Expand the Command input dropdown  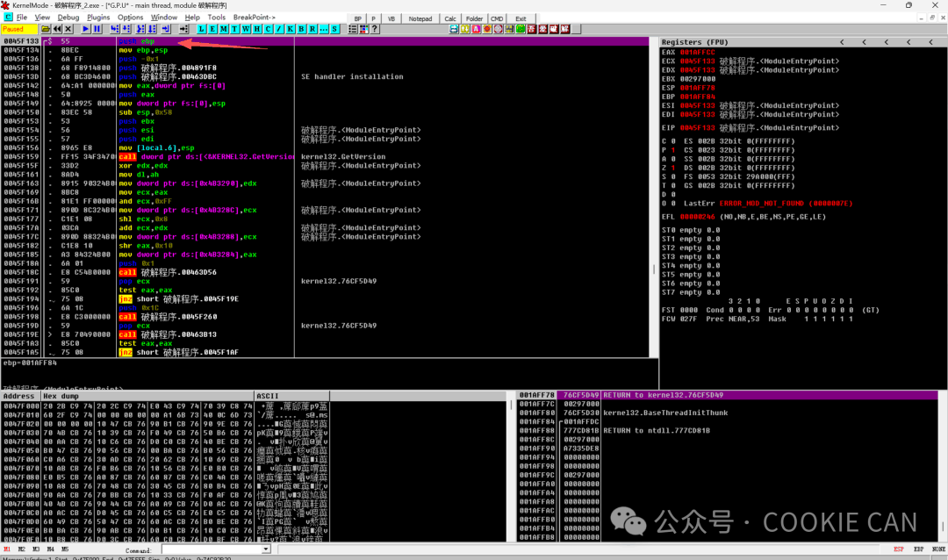pos(266,549)
